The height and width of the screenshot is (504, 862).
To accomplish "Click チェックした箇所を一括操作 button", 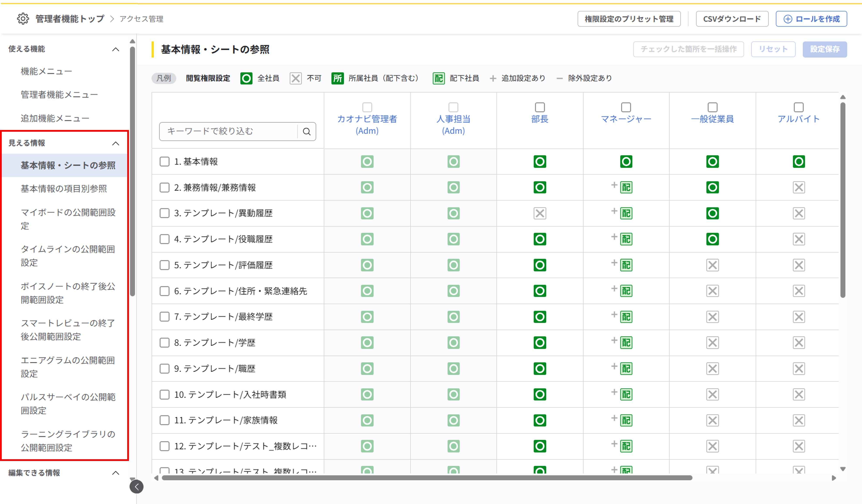I will pos(688,49).
